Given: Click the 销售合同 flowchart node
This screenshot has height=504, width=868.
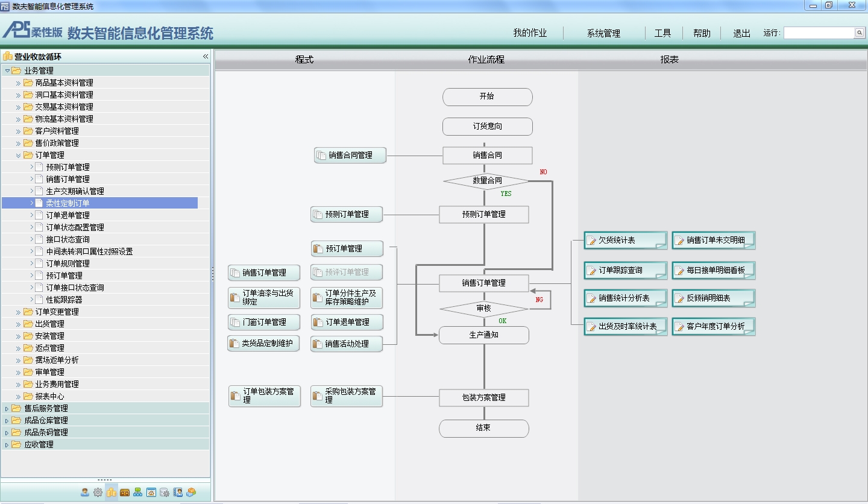Looking at the screenshot, I should coord(488,156).
